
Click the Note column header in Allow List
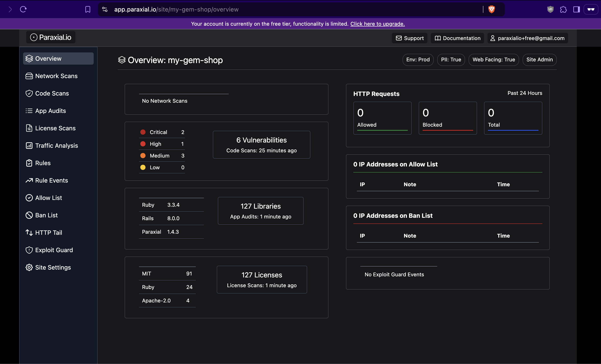point(410,185)
